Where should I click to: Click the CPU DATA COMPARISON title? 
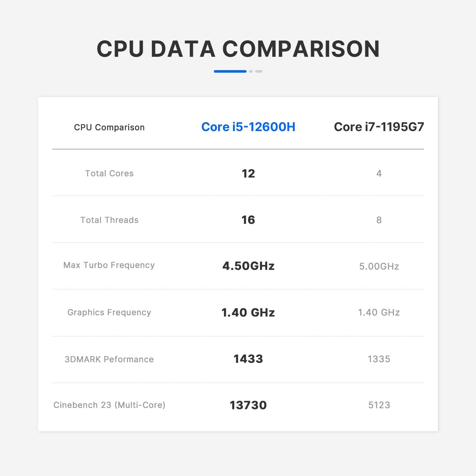238,49
